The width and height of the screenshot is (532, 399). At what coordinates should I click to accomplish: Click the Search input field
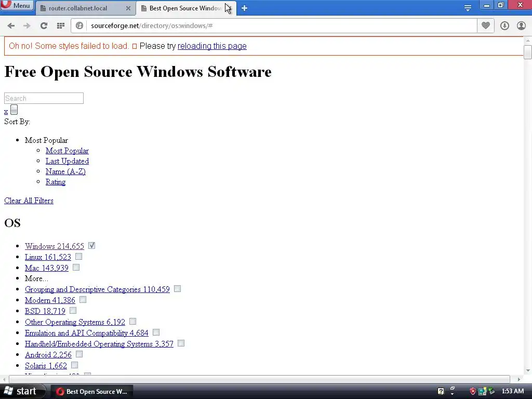click(44, 98)
